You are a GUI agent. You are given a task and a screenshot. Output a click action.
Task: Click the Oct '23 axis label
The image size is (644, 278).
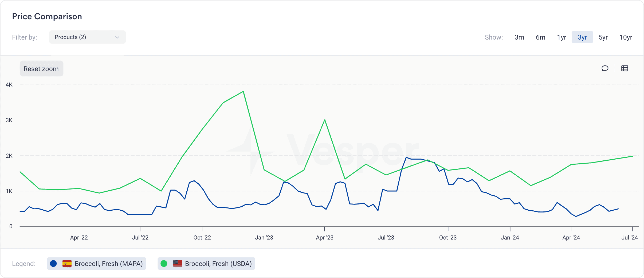tap(448, 237)
